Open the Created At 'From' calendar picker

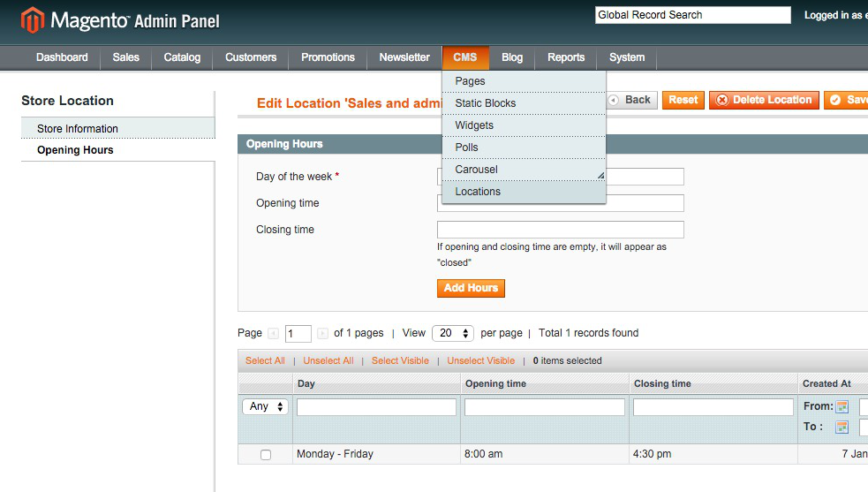click(842, 407)
